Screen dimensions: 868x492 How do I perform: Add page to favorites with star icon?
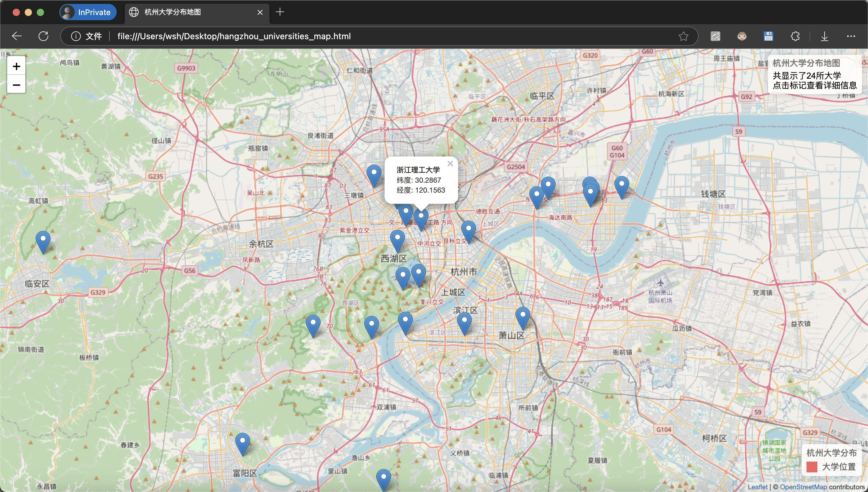click(x=684, y=36)
